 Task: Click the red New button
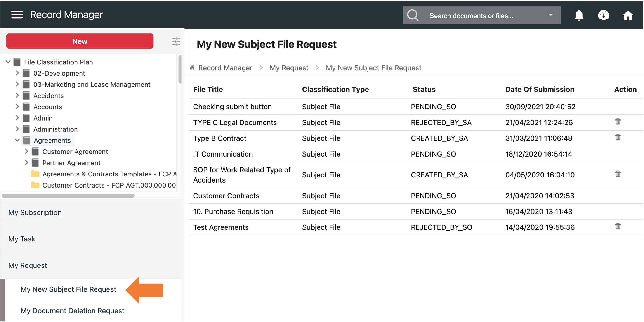click(80, 41)
